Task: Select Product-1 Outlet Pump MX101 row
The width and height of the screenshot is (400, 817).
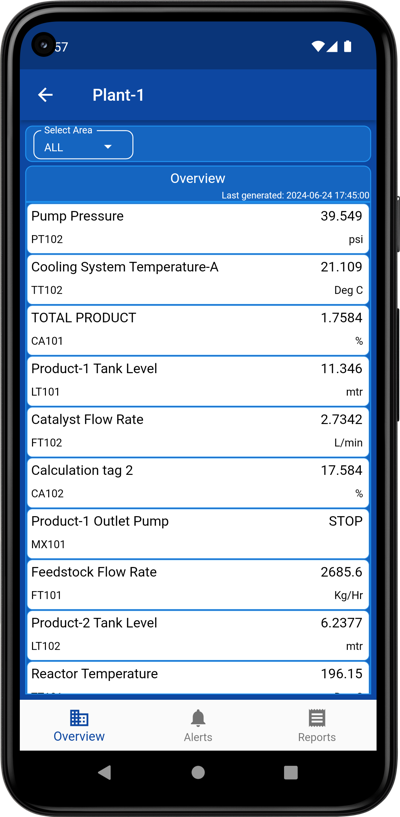Action: pyautogui.click(x=198, y=533)
